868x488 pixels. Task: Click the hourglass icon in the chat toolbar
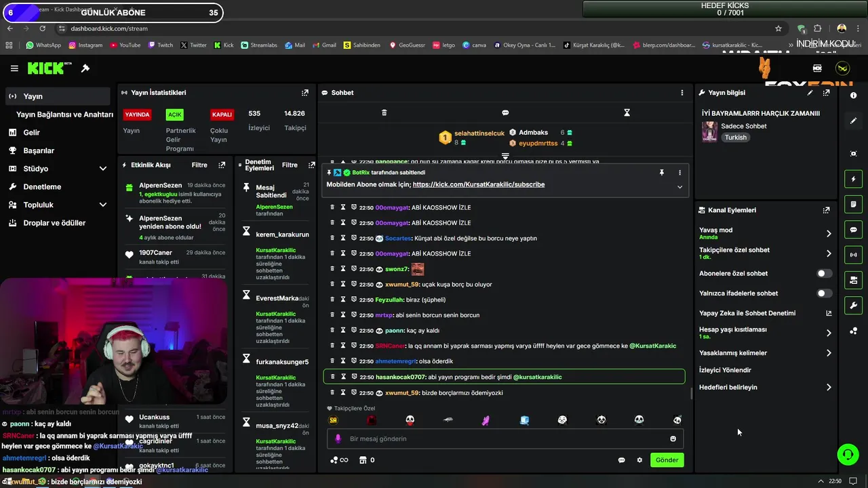coord(627,113)
